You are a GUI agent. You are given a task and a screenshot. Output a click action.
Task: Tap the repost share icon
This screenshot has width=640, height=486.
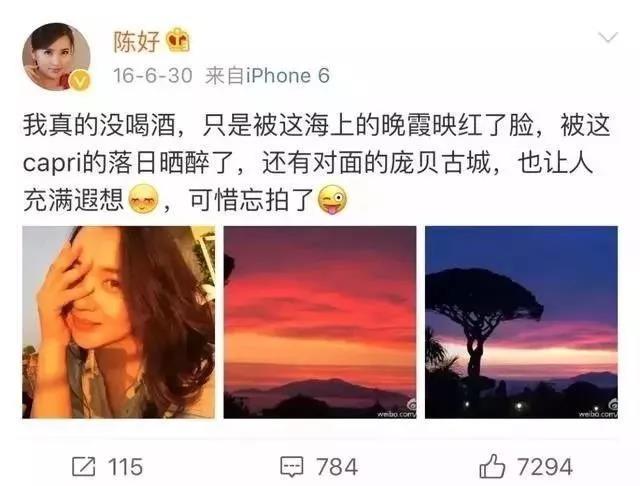tap(84, 466)
